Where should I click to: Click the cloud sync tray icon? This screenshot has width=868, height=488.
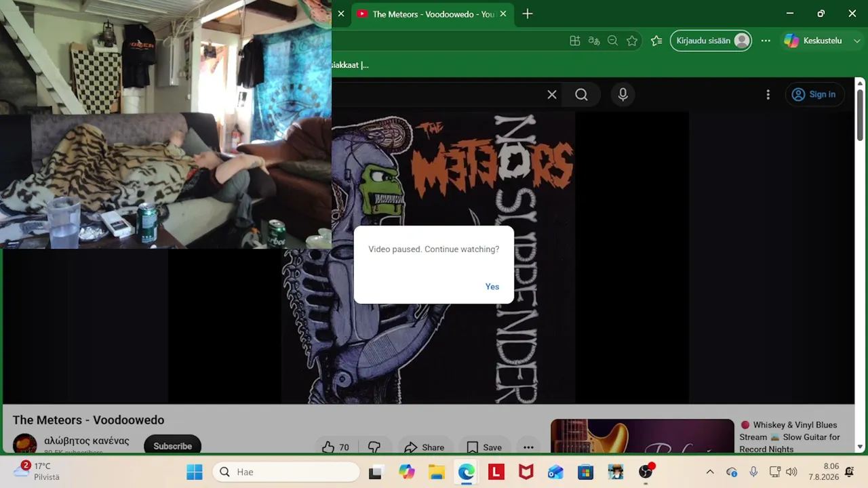click(732, 472)
